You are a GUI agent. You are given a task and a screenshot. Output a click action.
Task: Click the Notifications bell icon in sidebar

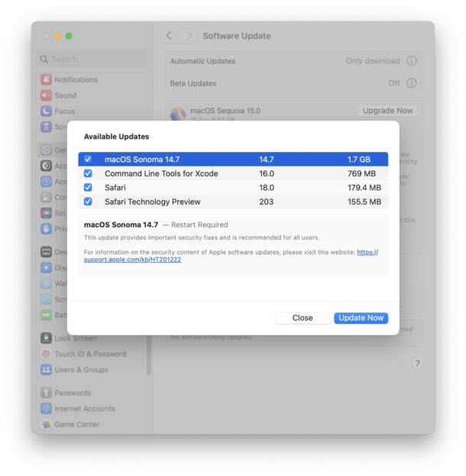coord(47,79)
